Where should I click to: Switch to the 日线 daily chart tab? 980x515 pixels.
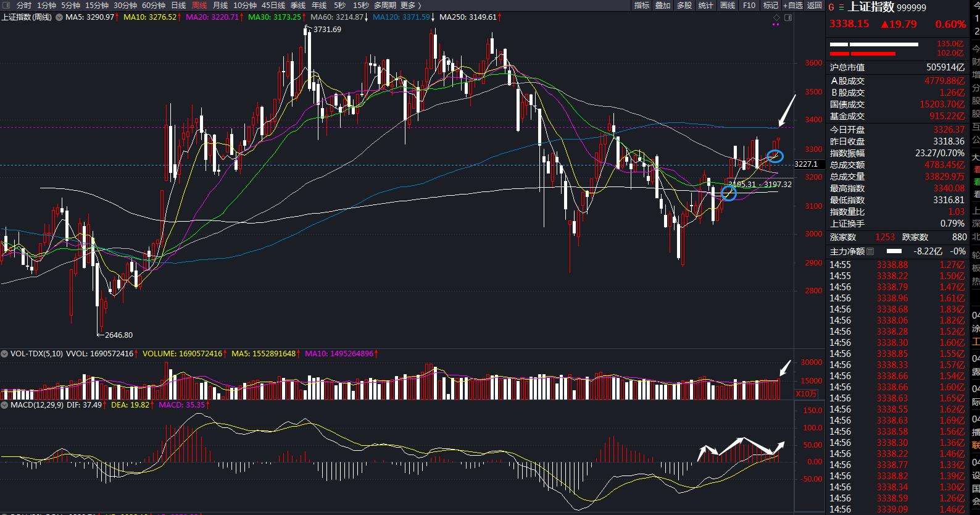pyautogui.click(x=178, y=6)
